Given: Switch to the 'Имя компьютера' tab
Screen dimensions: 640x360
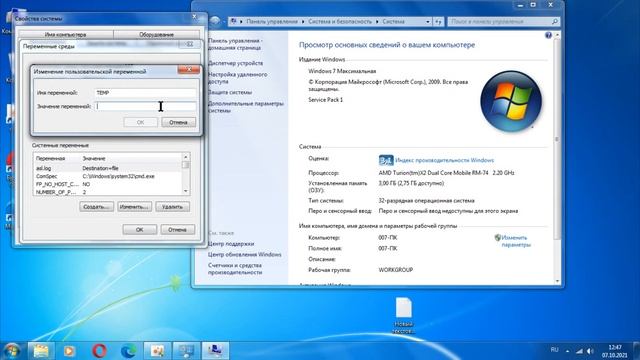Looking at the screenshot, I should coord(66,35).
